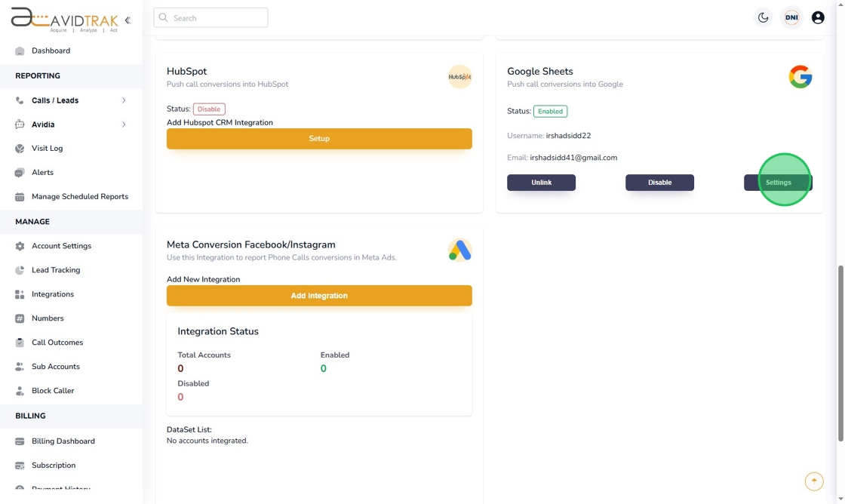Open Visit Log from sidebar
Screen dimensions: 845x504
click(x=47, y=149)
